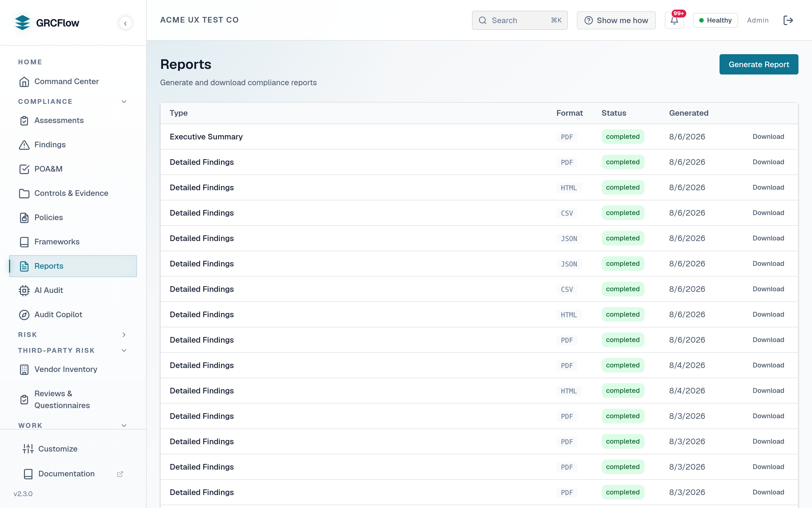Click the Assessments clipboard icon
This screenshot has height=508, width=812.
tap(24, 121)
